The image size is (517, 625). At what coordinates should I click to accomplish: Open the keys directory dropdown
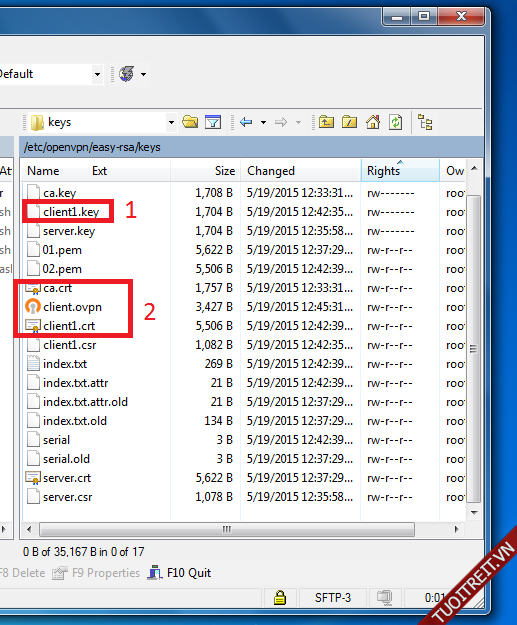[171, 122]
